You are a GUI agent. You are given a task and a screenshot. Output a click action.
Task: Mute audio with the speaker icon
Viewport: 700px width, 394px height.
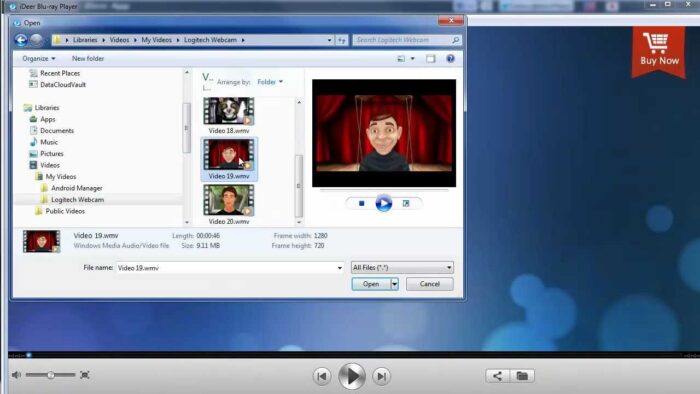pyautogui.click(x=17, y=375)
